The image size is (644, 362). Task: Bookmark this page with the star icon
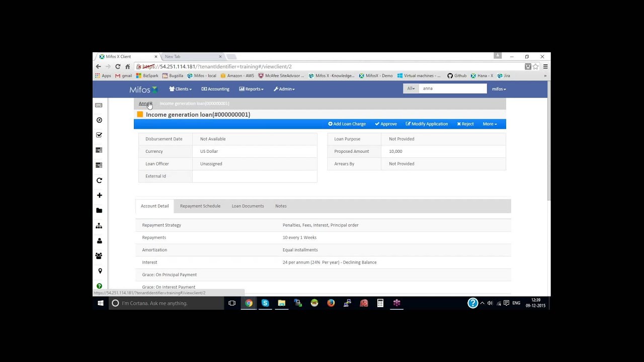(x=536, y=66)
